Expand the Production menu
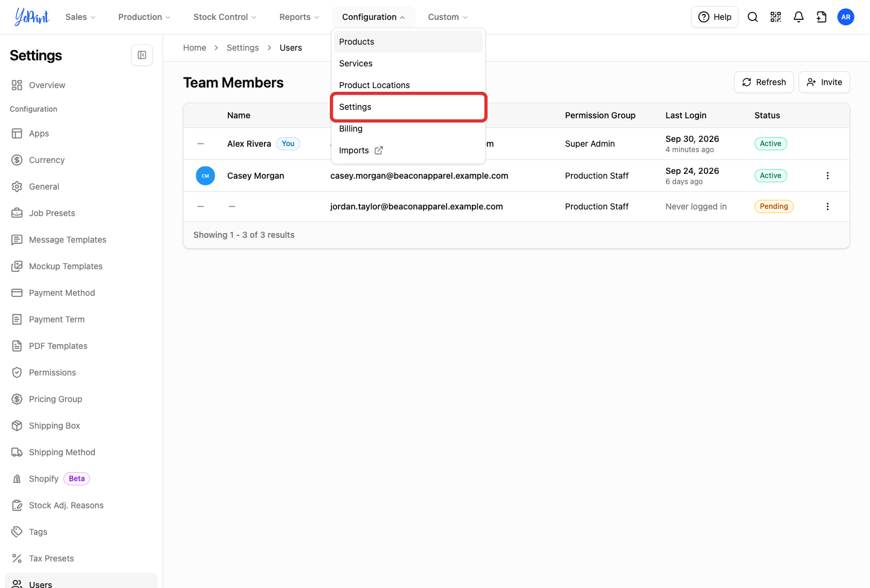 click(144, 17)
